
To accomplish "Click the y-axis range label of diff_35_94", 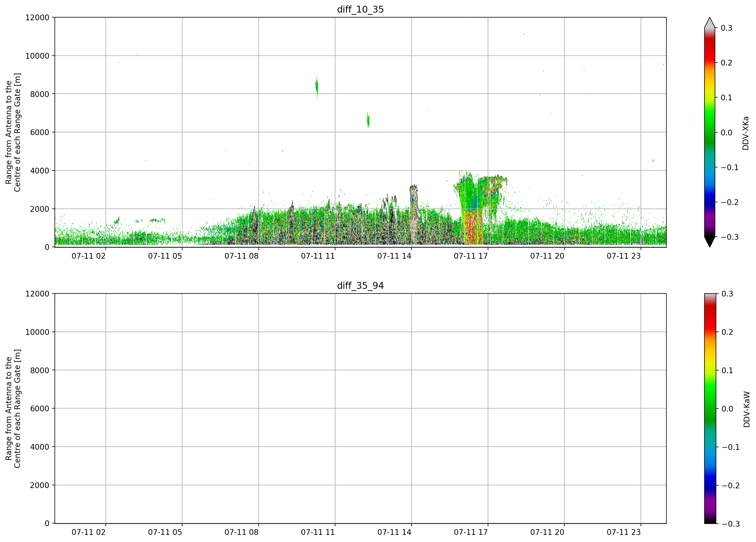I will [x=13, y=408].
